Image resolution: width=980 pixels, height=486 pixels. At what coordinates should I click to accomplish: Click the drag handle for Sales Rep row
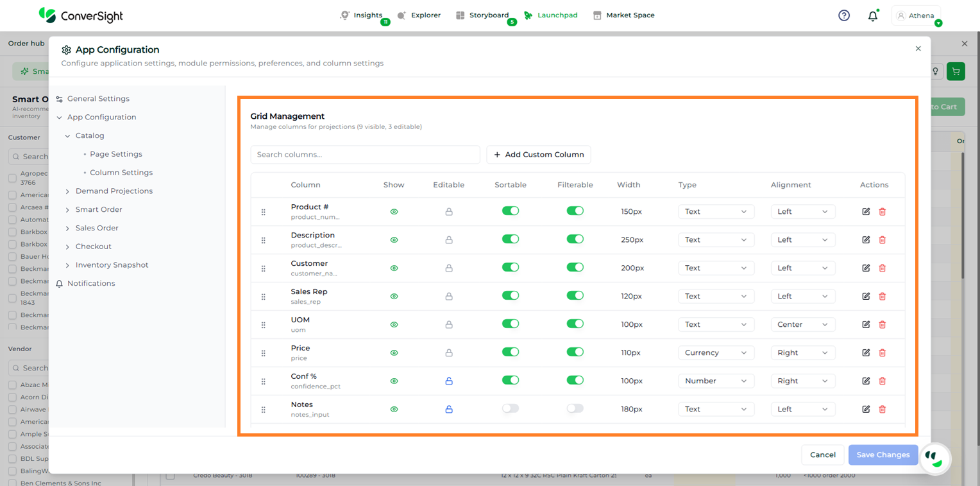(x=263, y=297)
